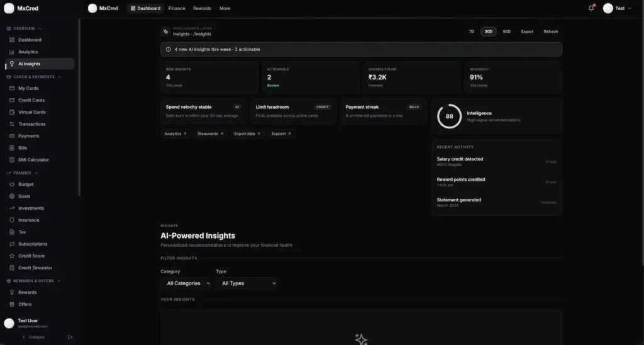Open the Support quick link
The image size is (644, 345).
click(281, 133)
